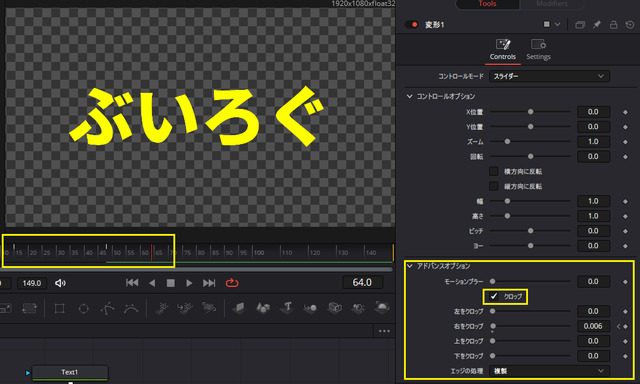Enable 横方向に反転 checkbox

pos(493,171)
